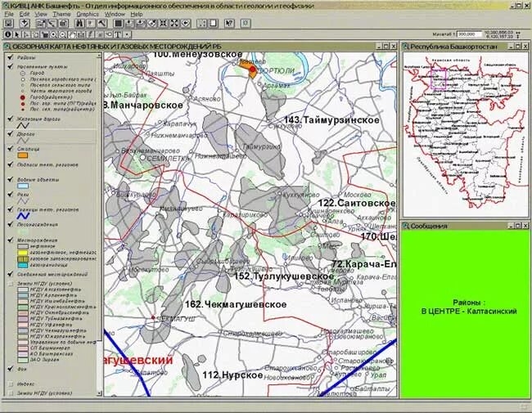Open the Theme menu

click(61, 14)
